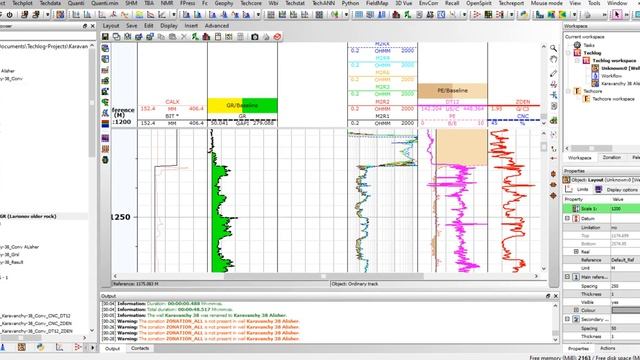Click the printer icon in main toolbar

pyautogui.click(x=587, y=15)
